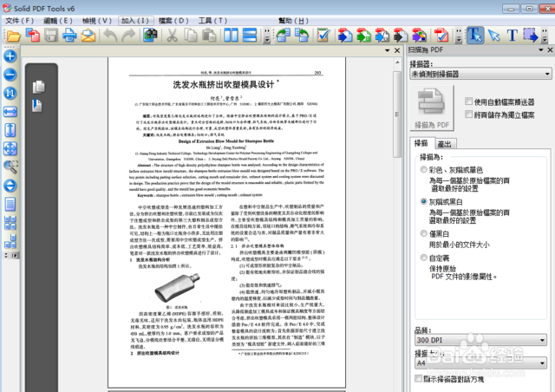This screenshot has width=555, height=392.
Task: Open the 文件 (F) menu
Action: [x=19, y=21]
